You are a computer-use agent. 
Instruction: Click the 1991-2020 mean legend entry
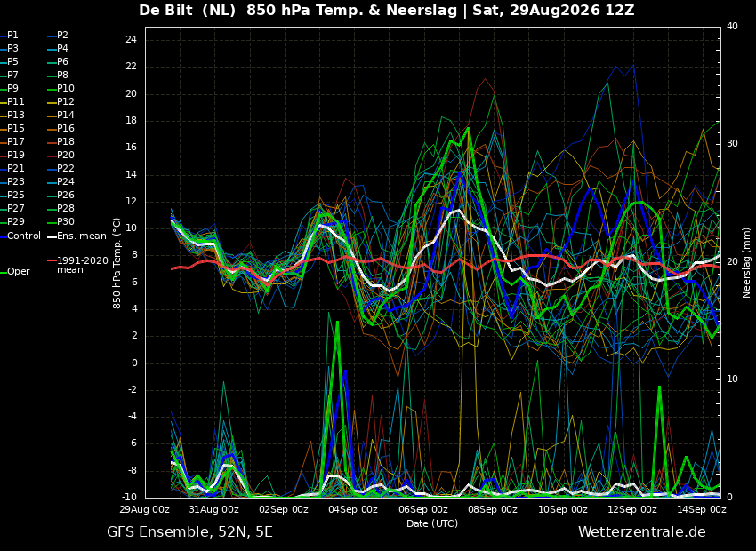pyautogui.click(x=77, y=265)
